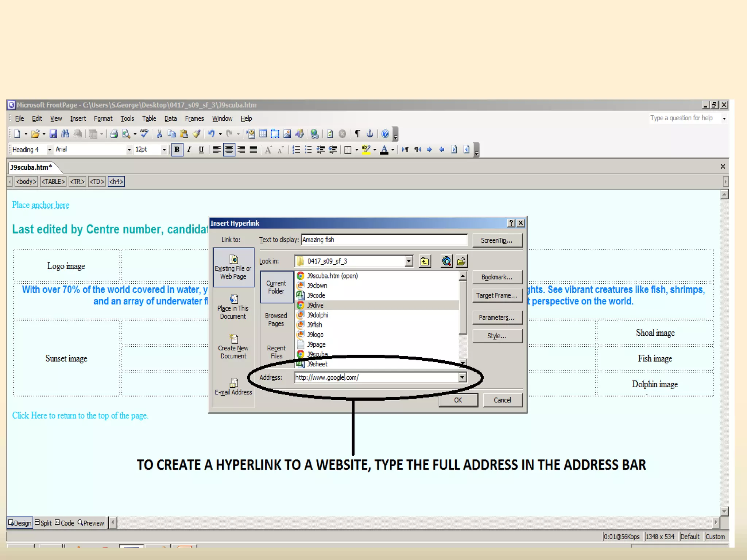Toggle Italic formatting button
This screenshot has height=560, width=747.
189,149
